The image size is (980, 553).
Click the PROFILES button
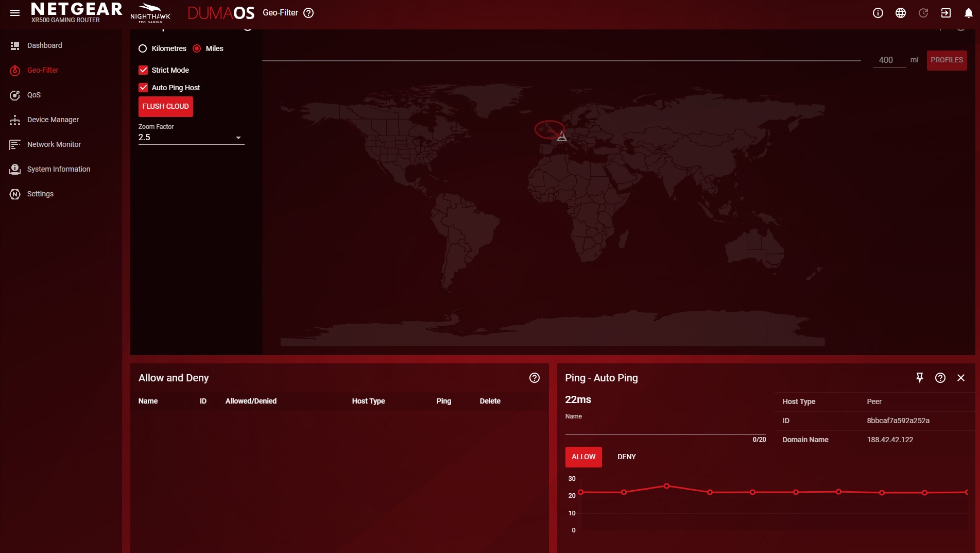tap(947, 60)
